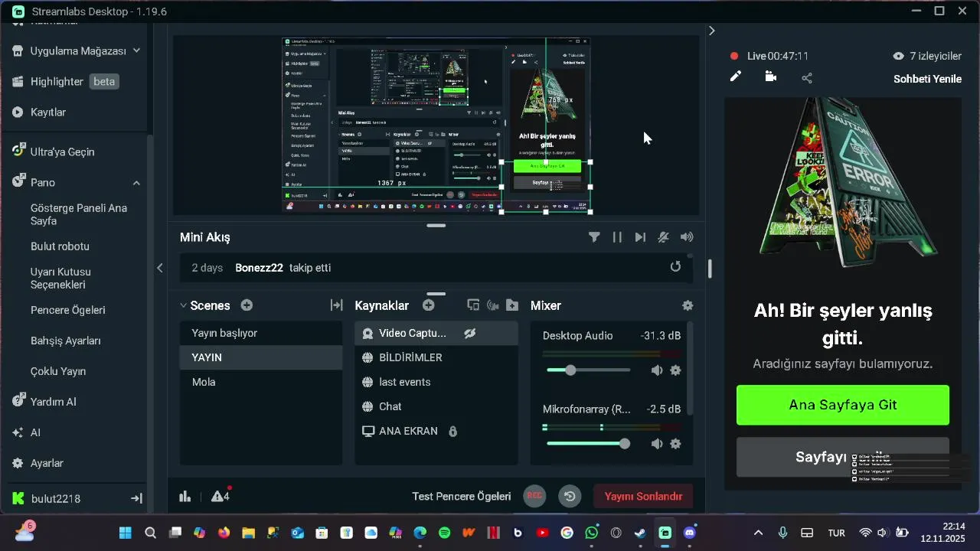
Task: Toggle lock on ANA EKRAN source
Action: coord(452,431)
